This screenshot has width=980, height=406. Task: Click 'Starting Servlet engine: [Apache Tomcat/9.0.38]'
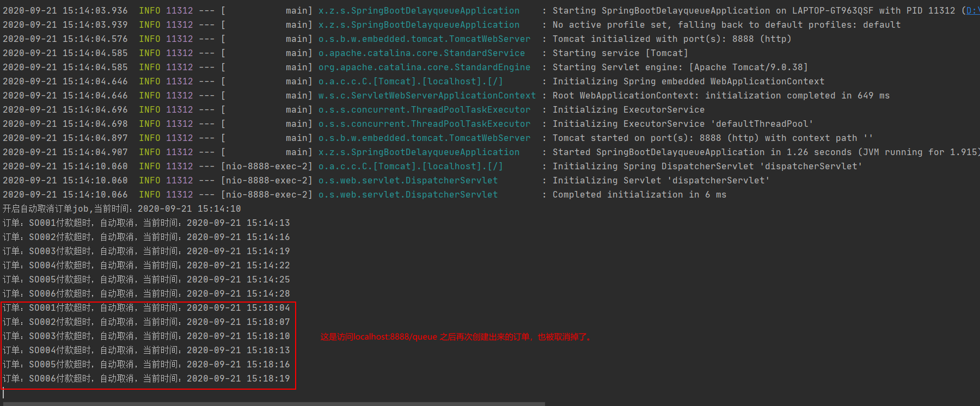point(680,67)
